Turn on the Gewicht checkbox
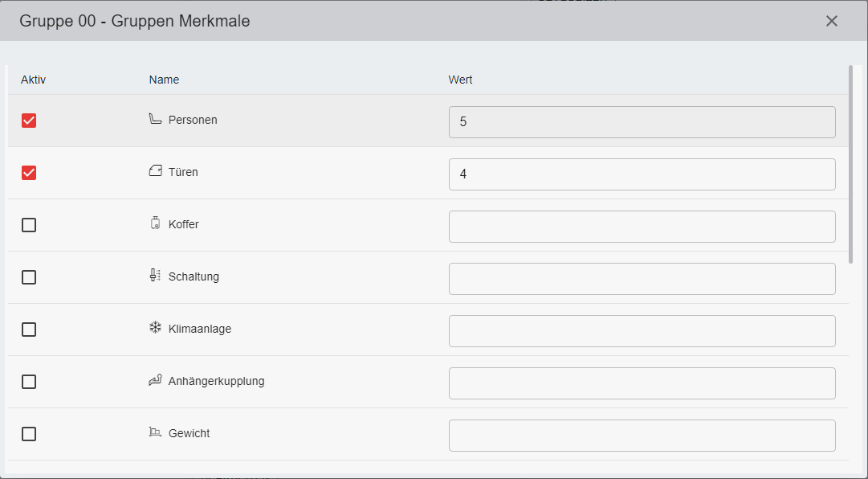This screenshot has height=479, width=868. pos(29,434)
